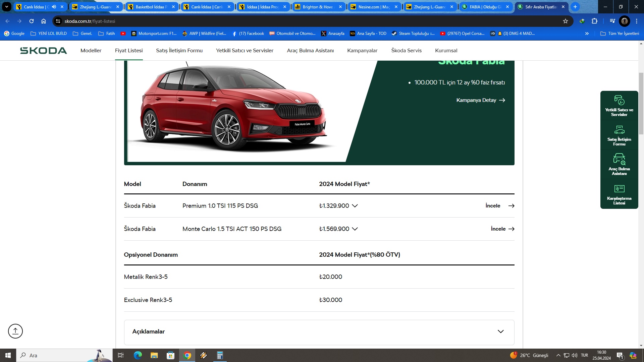View site information icon in address bar

coord(58,21)
